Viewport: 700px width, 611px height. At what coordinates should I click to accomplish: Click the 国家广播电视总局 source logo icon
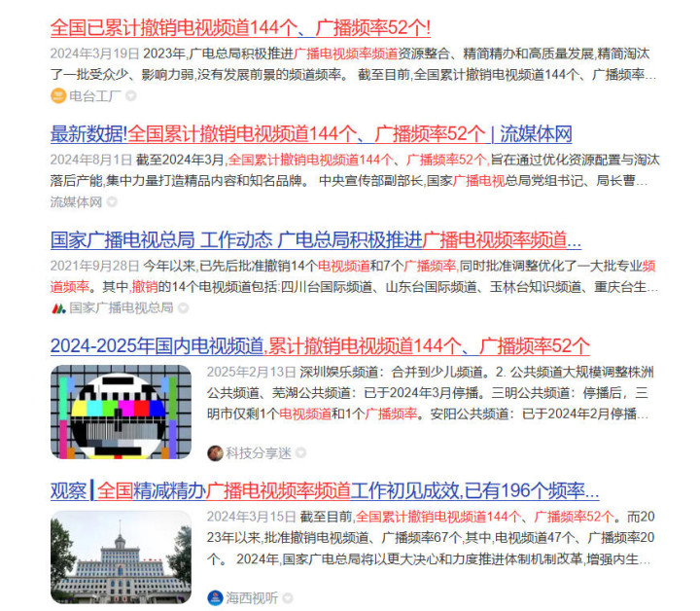point(58,308)
